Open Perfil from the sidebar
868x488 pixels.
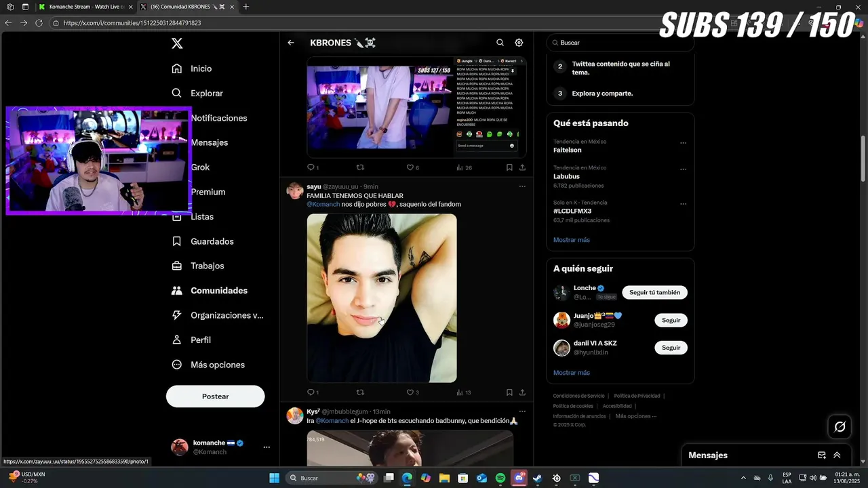(201, 340)
